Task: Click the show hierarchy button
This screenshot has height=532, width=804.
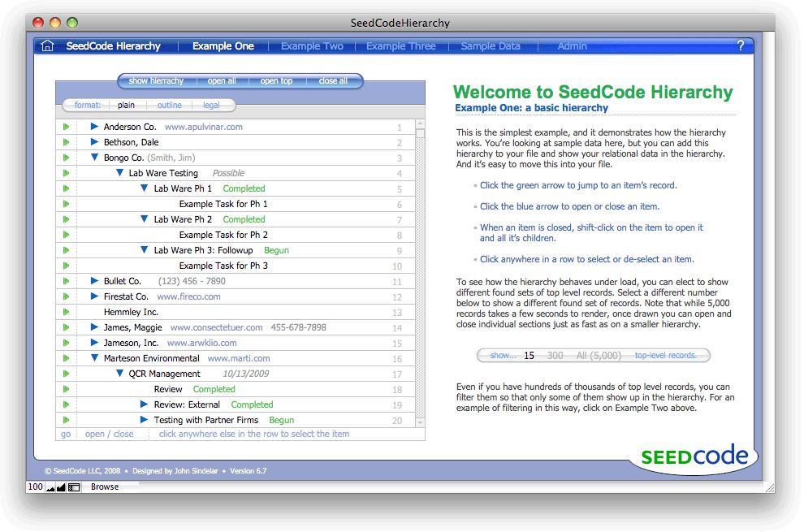Action: click(x=156, y=81)
